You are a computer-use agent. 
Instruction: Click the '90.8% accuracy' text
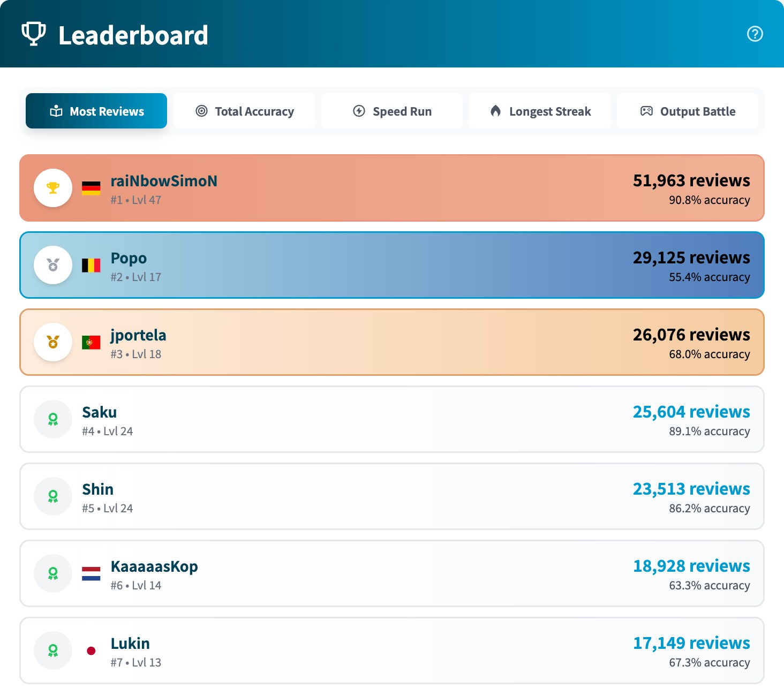point(710,200)
